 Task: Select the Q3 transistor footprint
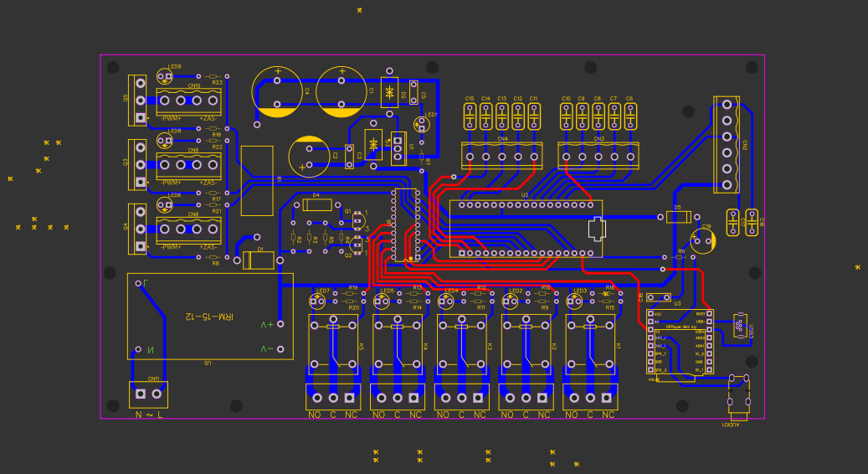(x=137, y=164)
